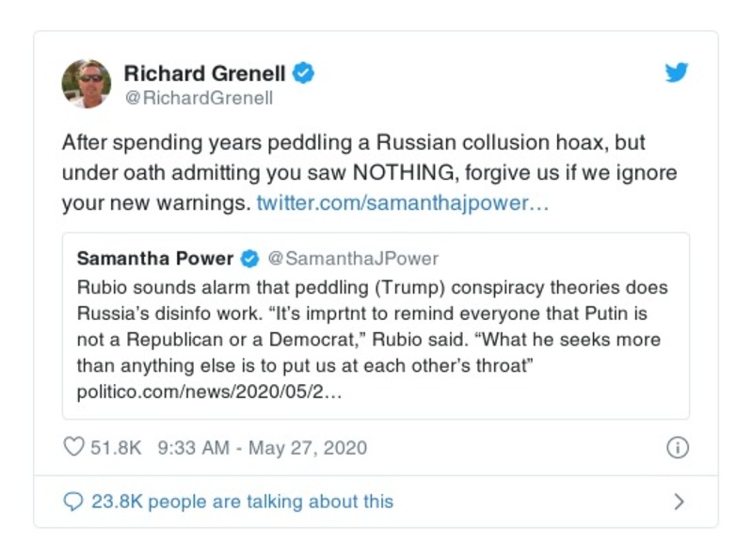Open the tweet info icon
Viewport: 752px width, 560px height.
(677, 448)
